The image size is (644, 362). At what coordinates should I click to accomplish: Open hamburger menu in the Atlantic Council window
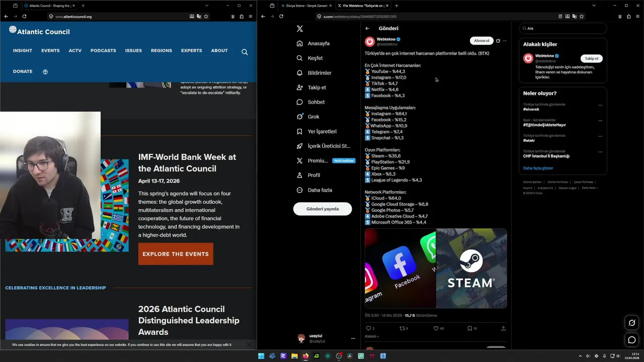[251, 16]
